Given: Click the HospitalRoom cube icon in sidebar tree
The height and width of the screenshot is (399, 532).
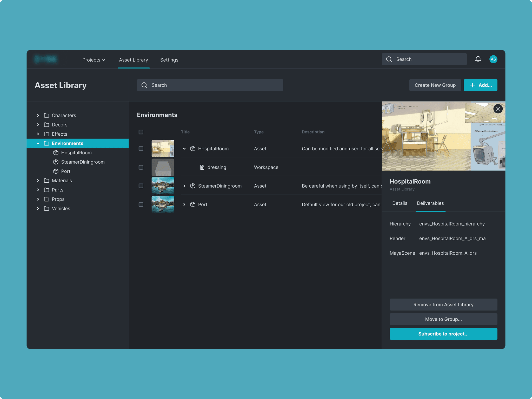Looking at the screenshot, I should [x=56, y=153].
